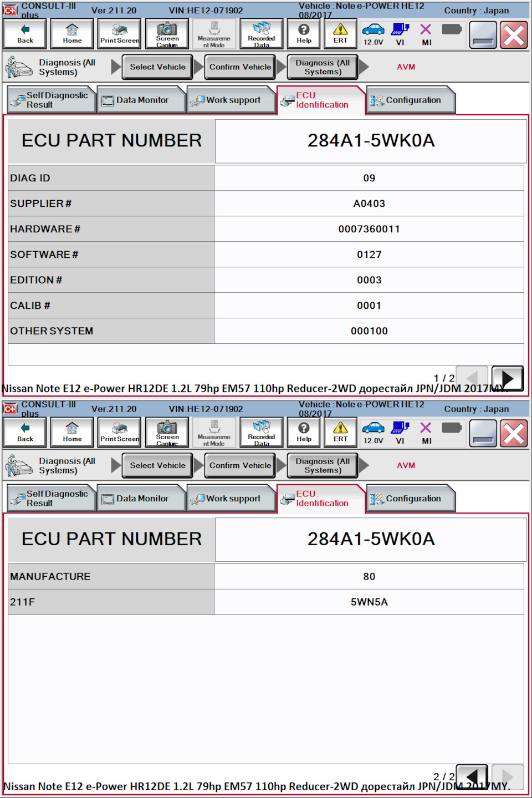Go to previous page from page 2/2
Screen dimensions: 532x798
[x=472, y=776]
